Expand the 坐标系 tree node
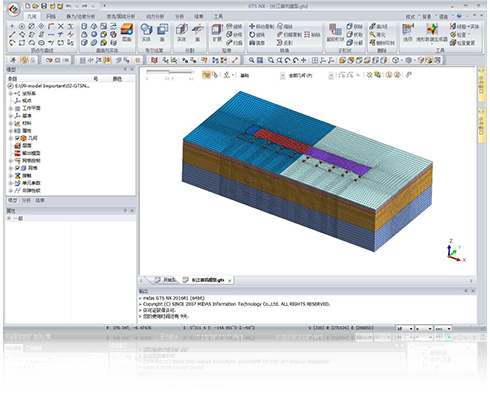 (11, 93)
